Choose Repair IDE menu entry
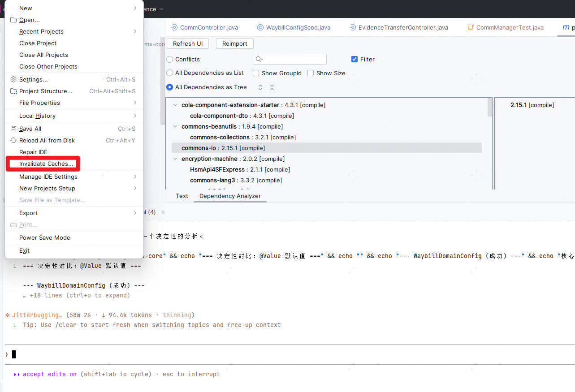The width and height of the screenshot is (575, 392). coord(74,152)
